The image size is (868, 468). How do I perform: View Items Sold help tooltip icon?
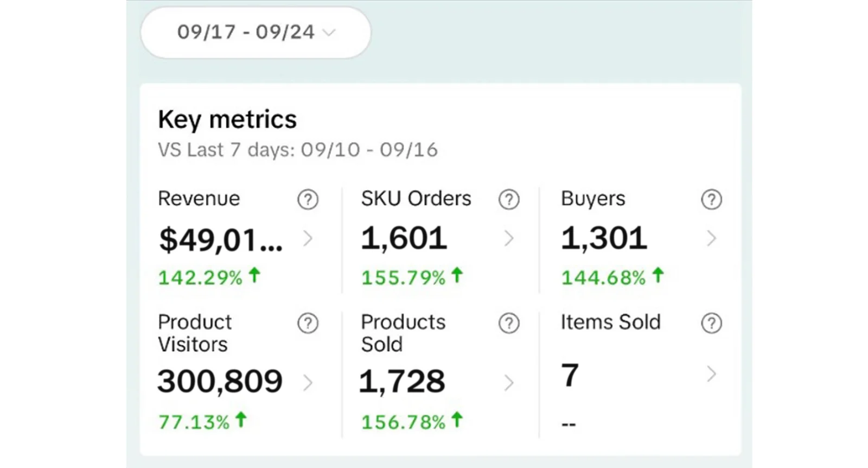point(711,324)
